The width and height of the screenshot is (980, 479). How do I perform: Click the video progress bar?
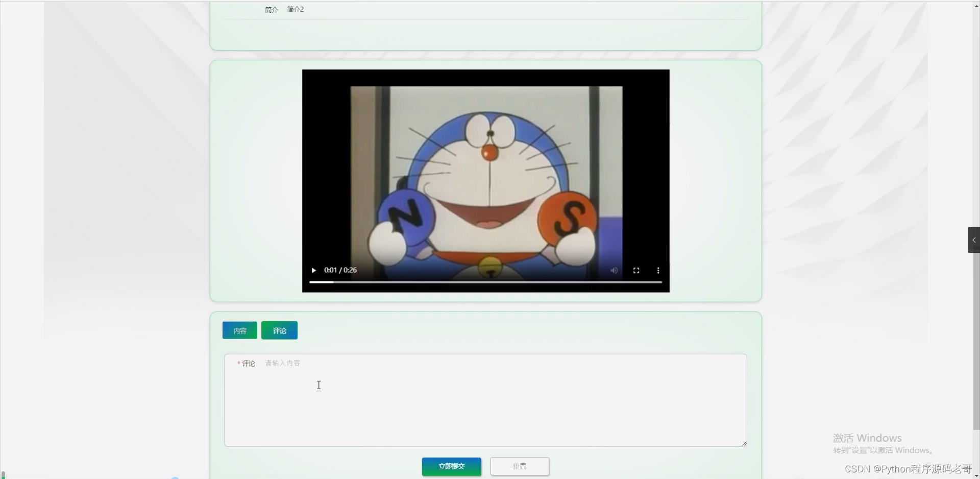(485, 282)
